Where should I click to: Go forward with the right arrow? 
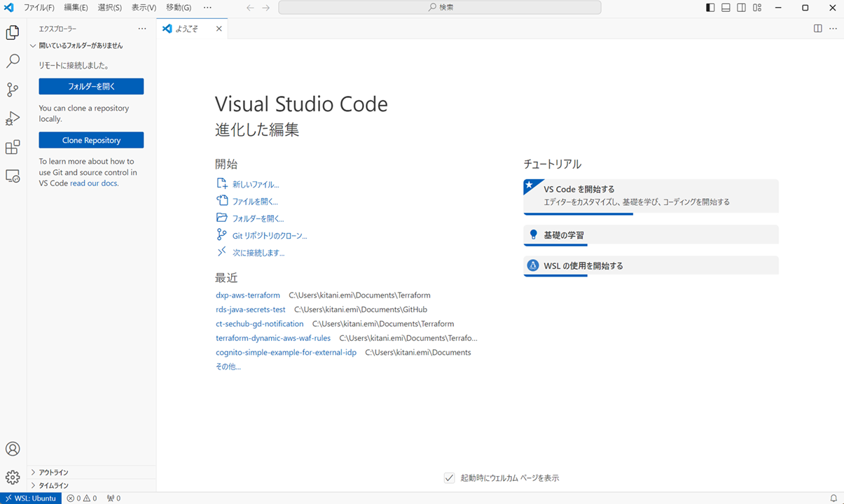(x=266, y=8)
